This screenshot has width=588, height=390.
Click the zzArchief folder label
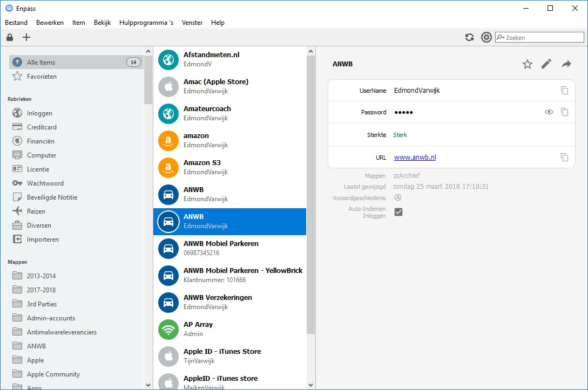(x=406, y=175)
